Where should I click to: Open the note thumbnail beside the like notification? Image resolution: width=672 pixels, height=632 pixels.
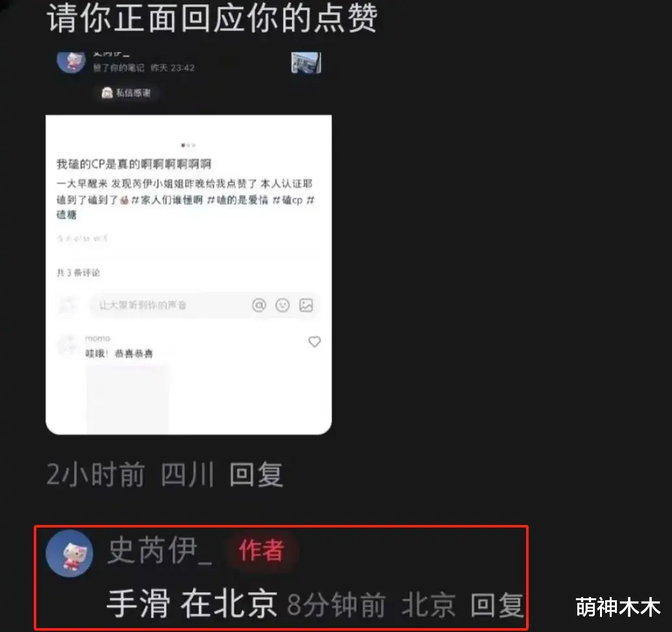(x=306, y=63)
